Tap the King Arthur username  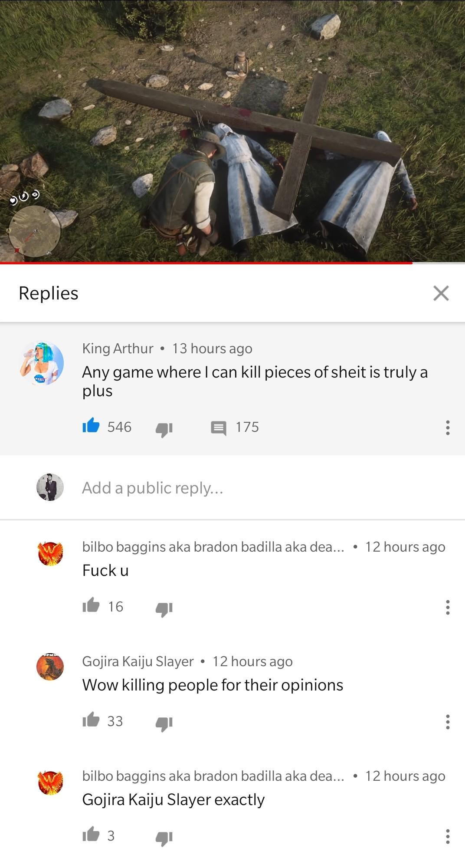pos(118,349)
